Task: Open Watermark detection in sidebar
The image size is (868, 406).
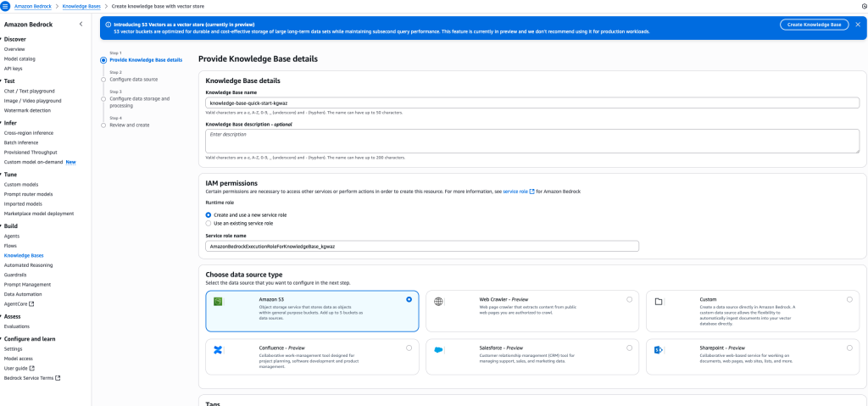Action: 27,110
